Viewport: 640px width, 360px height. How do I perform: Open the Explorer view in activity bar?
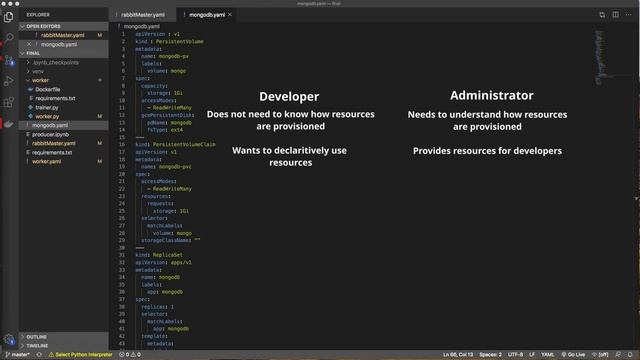9,17
